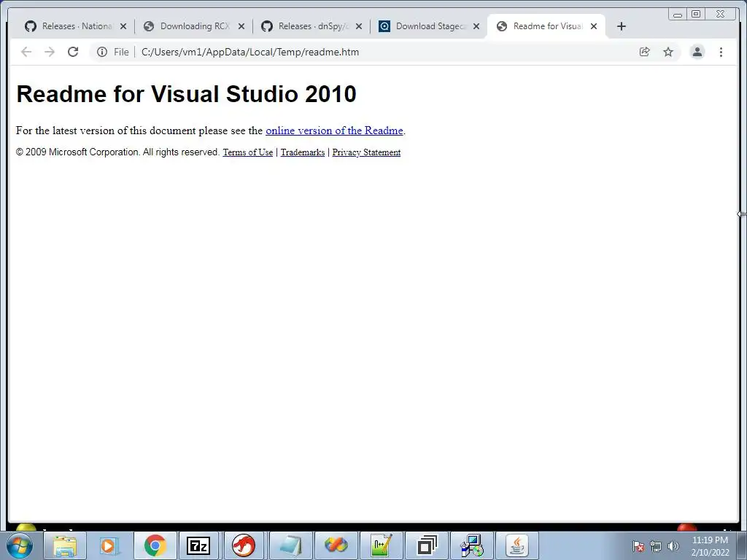Viewport: 747px width, 560px height.
Task: Close the Releases · dnSpy tab
Action: 359,26
